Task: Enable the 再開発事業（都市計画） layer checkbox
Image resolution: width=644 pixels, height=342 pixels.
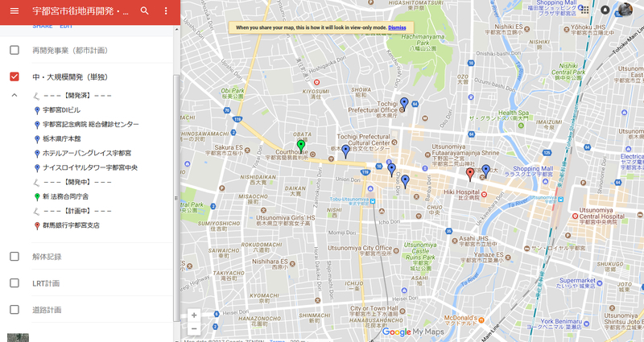Action: pyautogui.click(x=14, y=50)
